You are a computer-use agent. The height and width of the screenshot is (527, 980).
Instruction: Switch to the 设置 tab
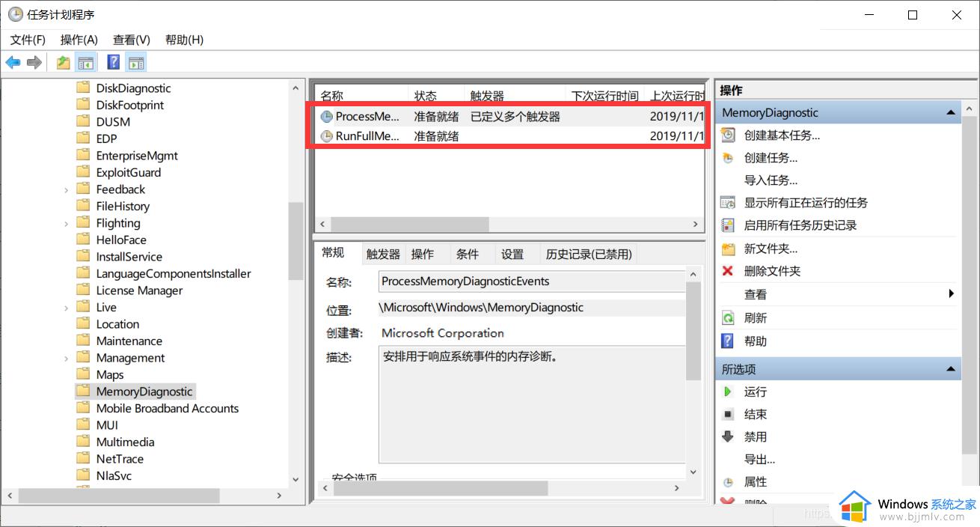(x=512, y=255)
